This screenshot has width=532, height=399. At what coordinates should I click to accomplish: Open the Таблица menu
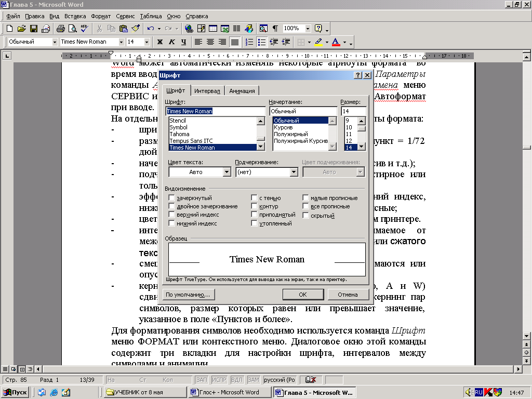pyautogui.click(x=151, y=16)
